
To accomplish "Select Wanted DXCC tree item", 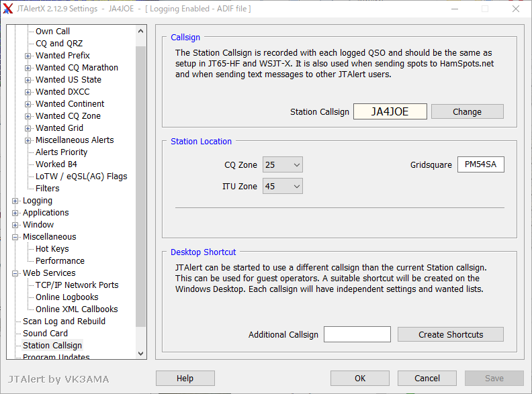I will pyautogui.click(x=62, y=91).
